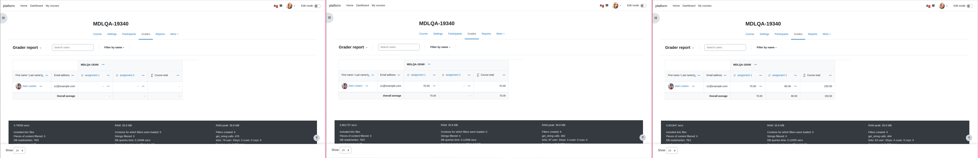Open assignment 2 column actions, middle panel
This screenshot has width=980, height=158.
[469, 75]
